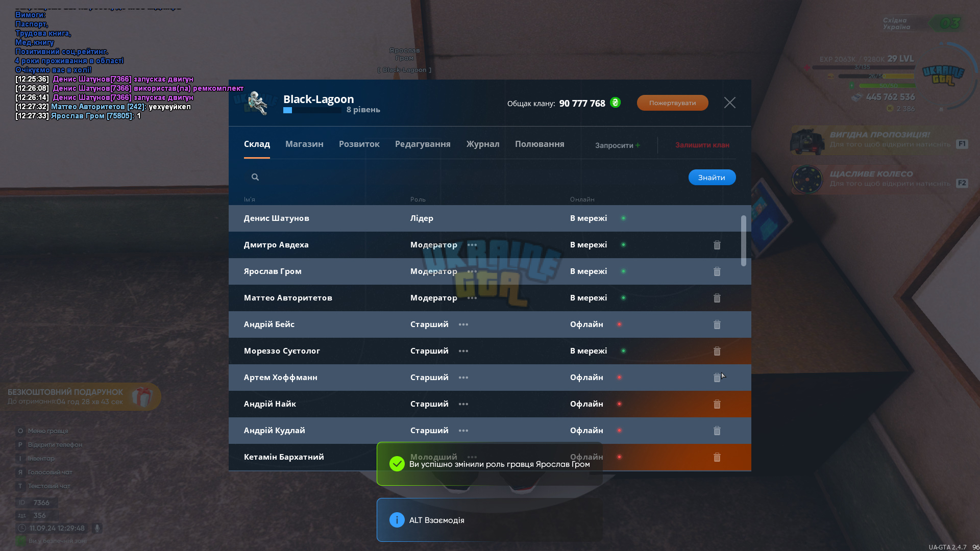Click trash icon in Мореззо Суєтолог row
This screenshot has height=551, width=980.
tap(717, 351)
